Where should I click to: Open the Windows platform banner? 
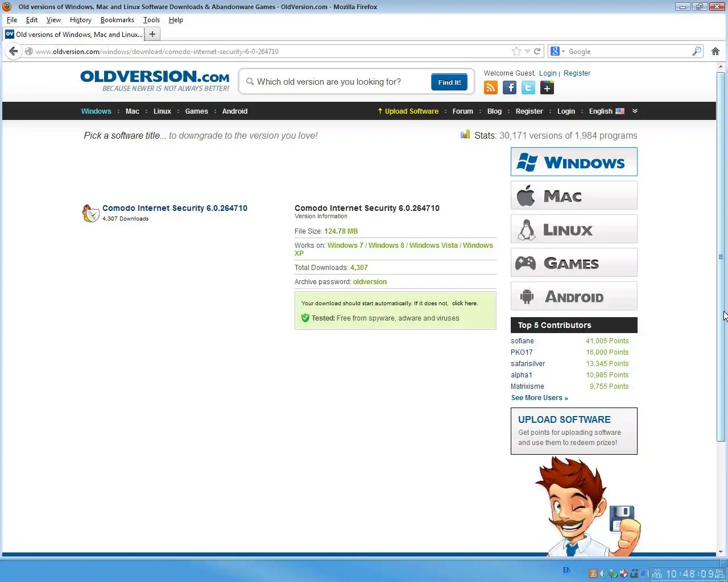574,162
